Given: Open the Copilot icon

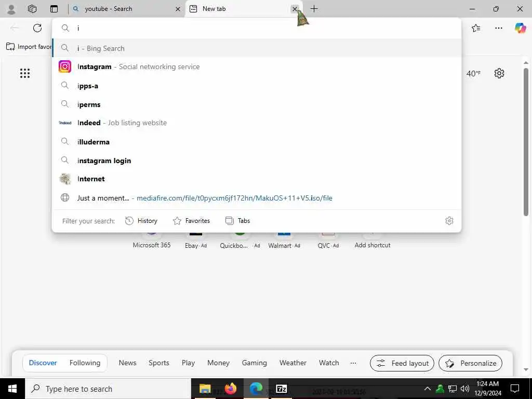Looking at the screenshot, I should 520,28.
